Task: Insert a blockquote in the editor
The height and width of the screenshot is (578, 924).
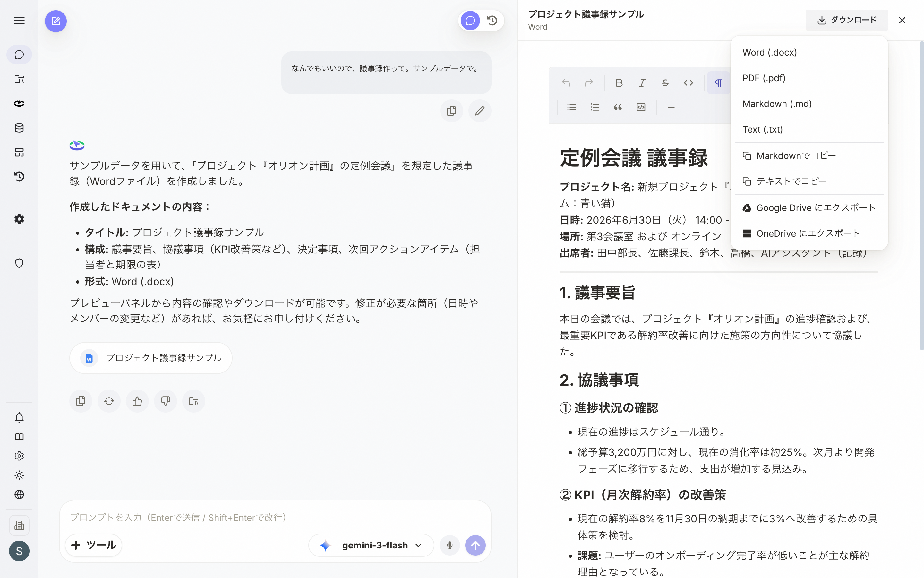Action: [x=618, y=108]
